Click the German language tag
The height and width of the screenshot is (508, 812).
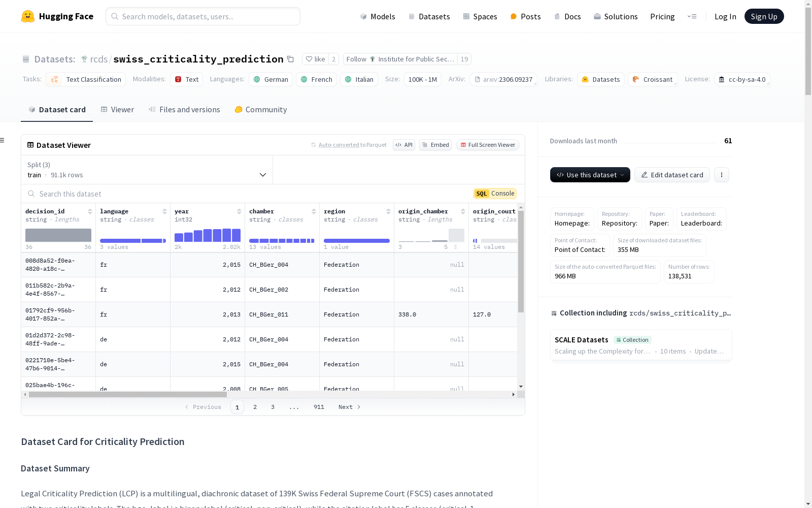(270, 79)
